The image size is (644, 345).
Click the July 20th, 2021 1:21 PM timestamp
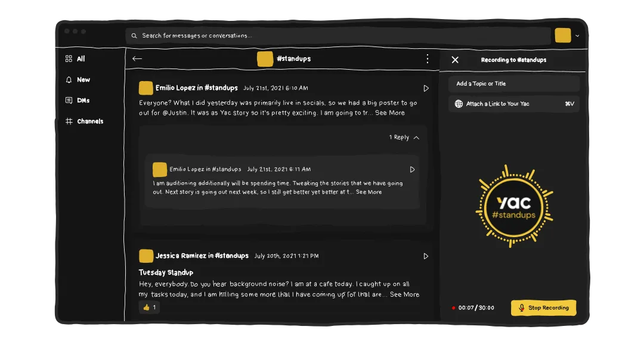286,256
